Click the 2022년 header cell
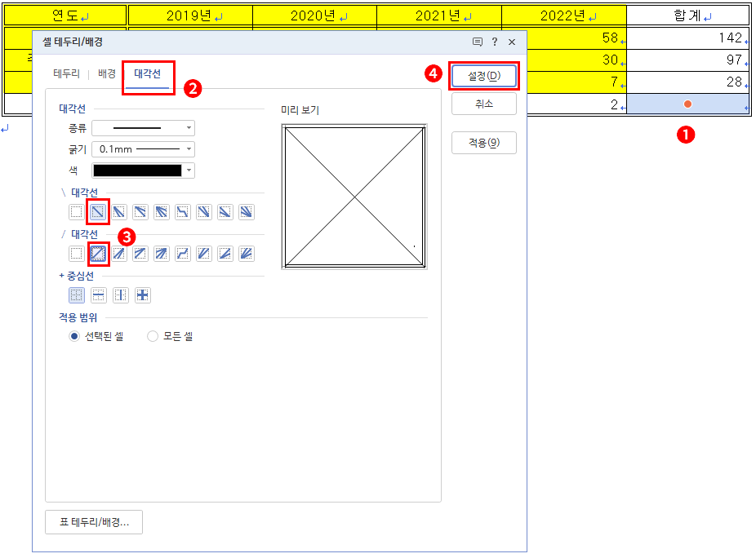This screenshot has width=756, height=558. point(564,15)
